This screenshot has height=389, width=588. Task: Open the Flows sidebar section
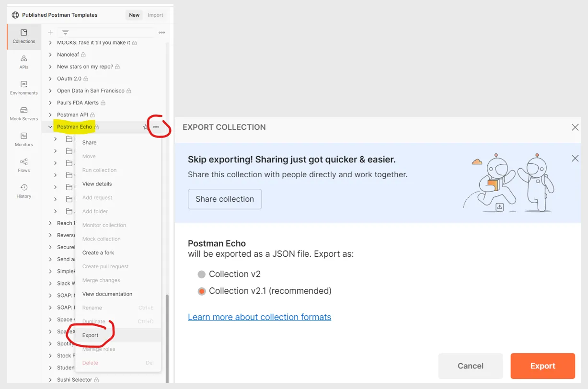pyautogui.click(x=24, y=165)
